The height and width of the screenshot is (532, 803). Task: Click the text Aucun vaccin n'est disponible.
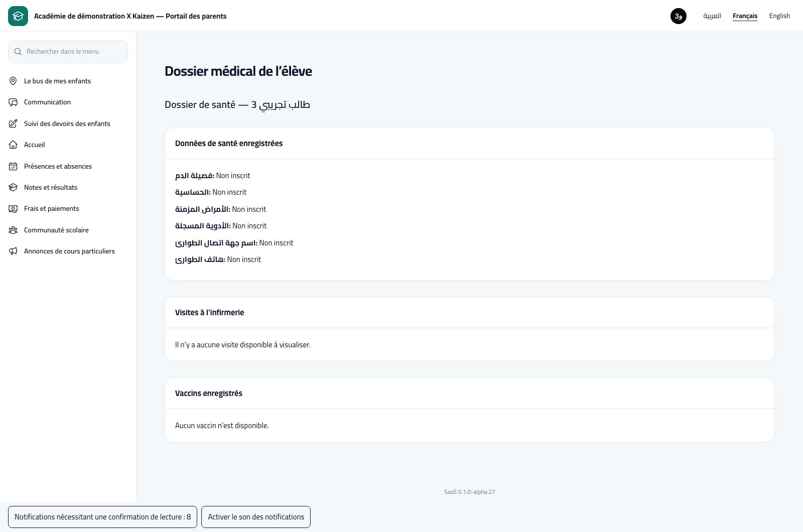coord(222,426)
